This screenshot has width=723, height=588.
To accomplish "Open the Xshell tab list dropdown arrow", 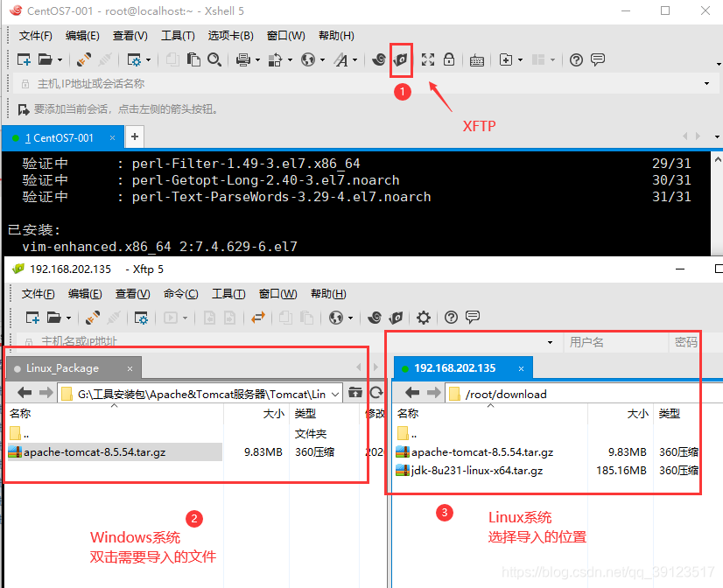I will coord(717,136).
